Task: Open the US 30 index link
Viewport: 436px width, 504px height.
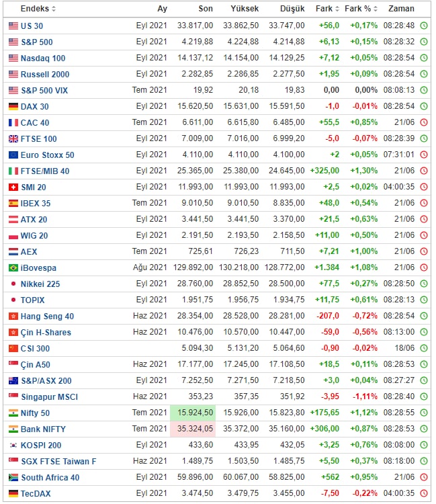Action: [x=32, y=26]
